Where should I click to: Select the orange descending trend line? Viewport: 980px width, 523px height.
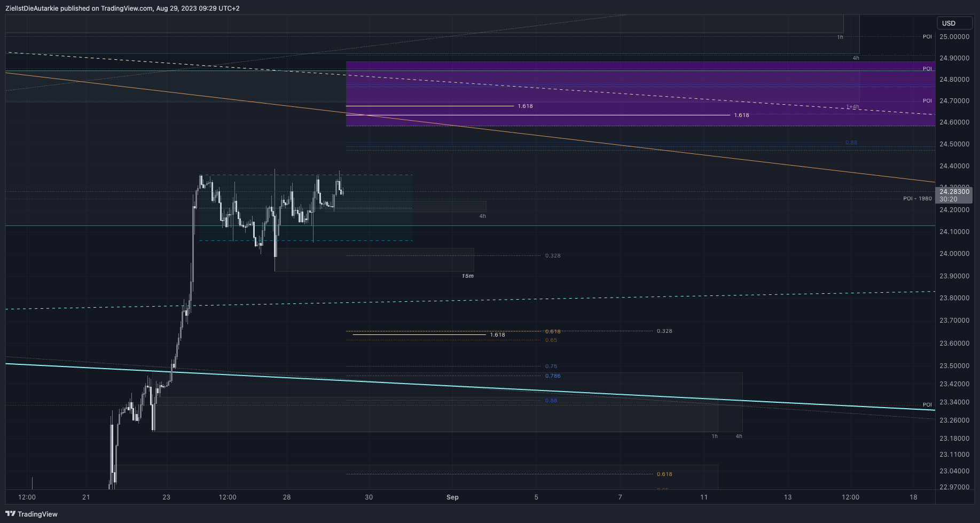pos(470,128)
